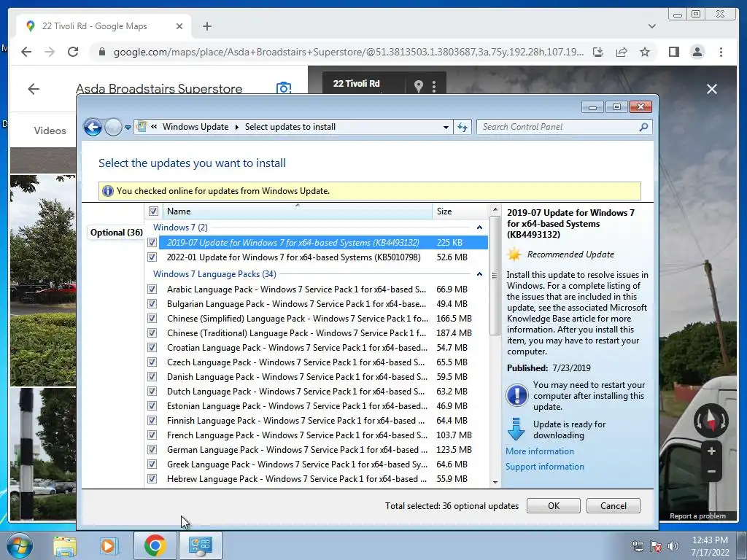Uncheck Chinese (Simplified) Language Pack checkbox
The image size is (747, 560).
click(x=152, y=318)
